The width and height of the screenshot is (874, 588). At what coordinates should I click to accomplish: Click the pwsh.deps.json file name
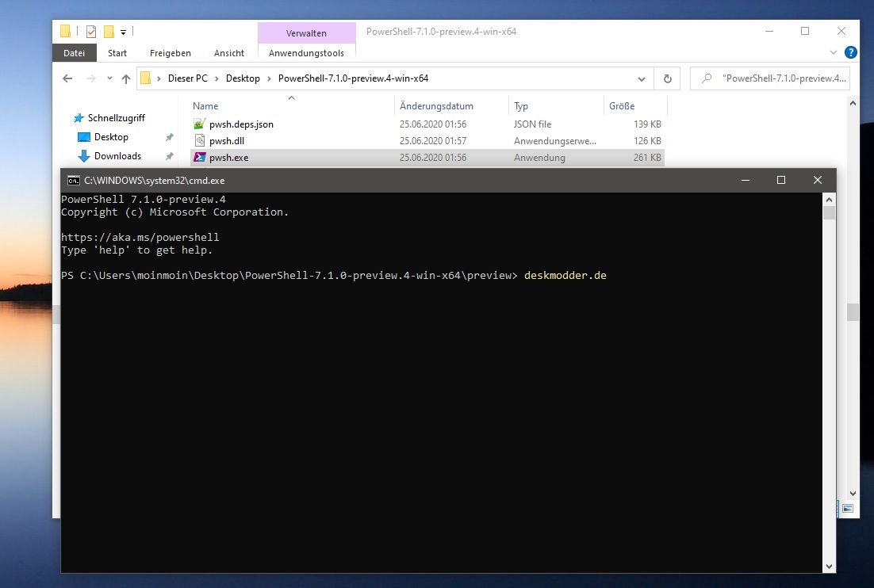click(241, 124)
